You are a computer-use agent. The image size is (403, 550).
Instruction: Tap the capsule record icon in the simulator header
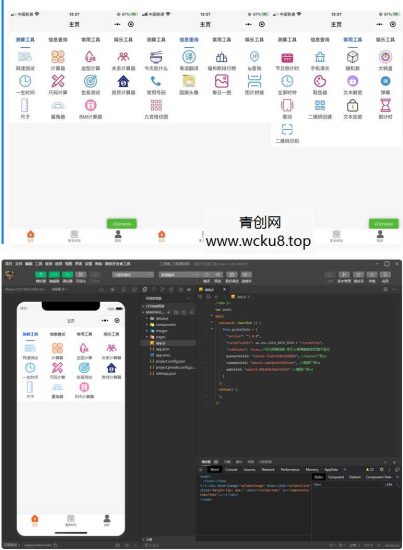tap(117, 321)
